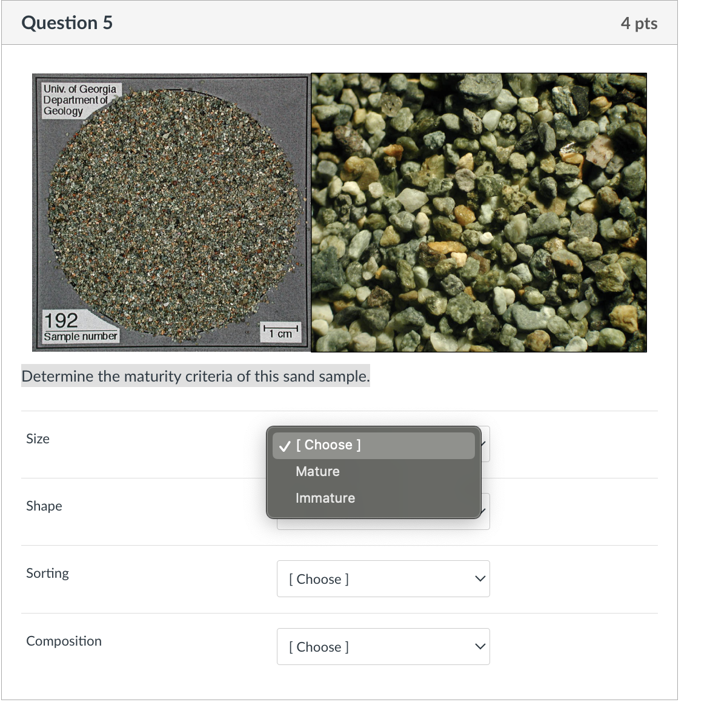Open the Composition dropdown menu

pos(383,646)
